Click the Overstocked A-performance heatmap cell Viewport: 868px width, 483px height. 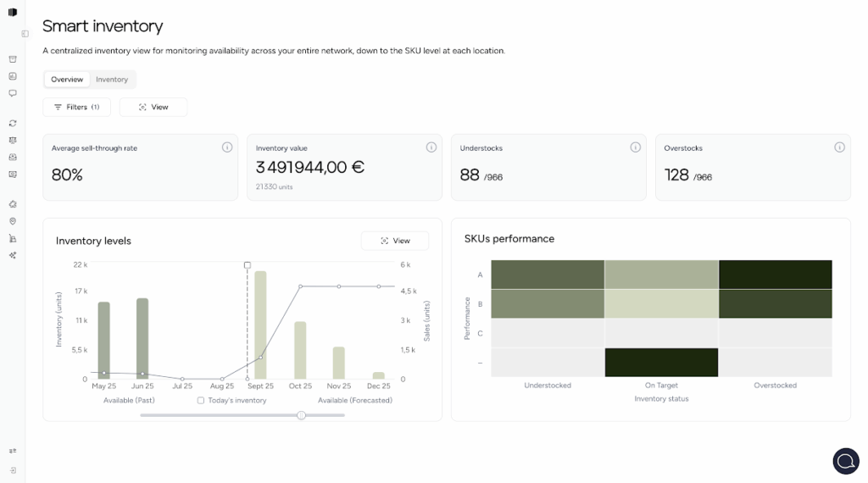point(775,275)
